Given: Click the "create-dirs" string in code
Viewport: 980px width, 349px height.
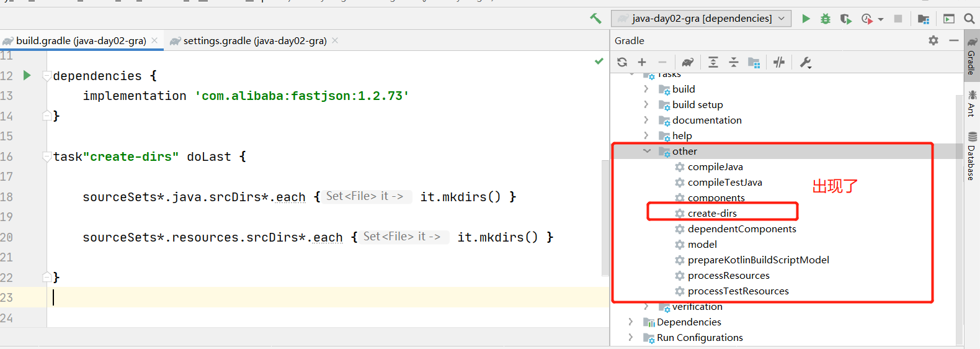Looking at the screenshot, I should pyautogui.click(x=130, y=156).
